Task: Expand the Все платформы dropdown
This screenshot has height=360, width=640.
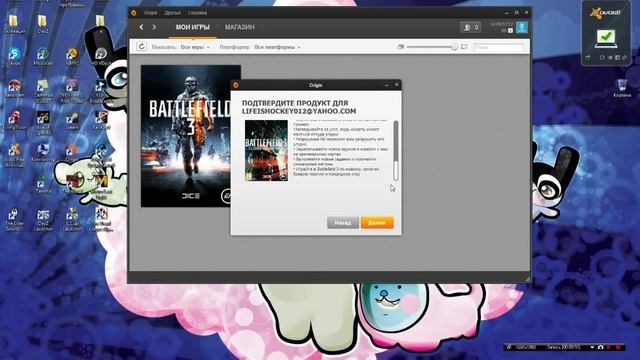Action: click(277, 47)
